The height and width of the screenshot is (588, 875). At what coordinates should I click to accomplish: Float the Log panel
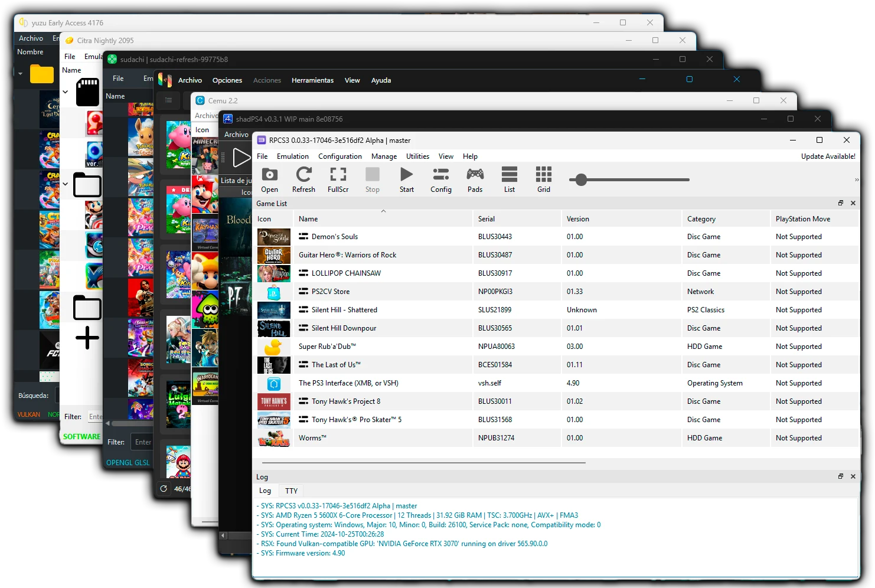(x=841, y=476)
